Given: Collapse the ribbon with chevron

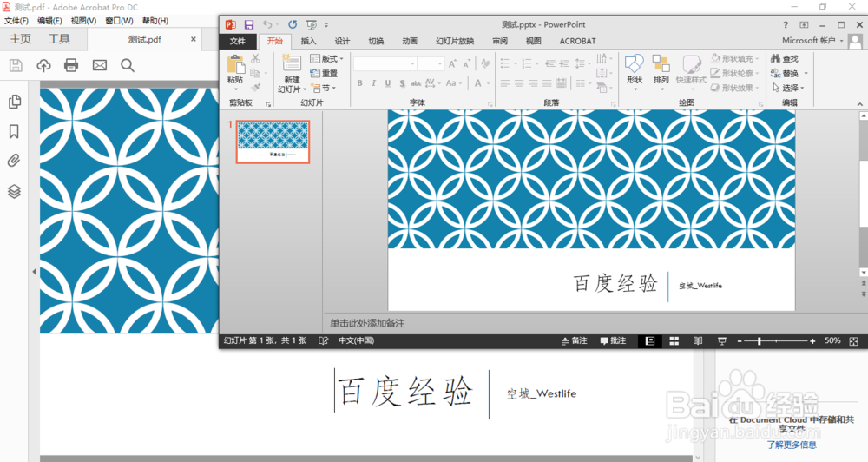Looking at the screenshot, I should coord(859,104).
